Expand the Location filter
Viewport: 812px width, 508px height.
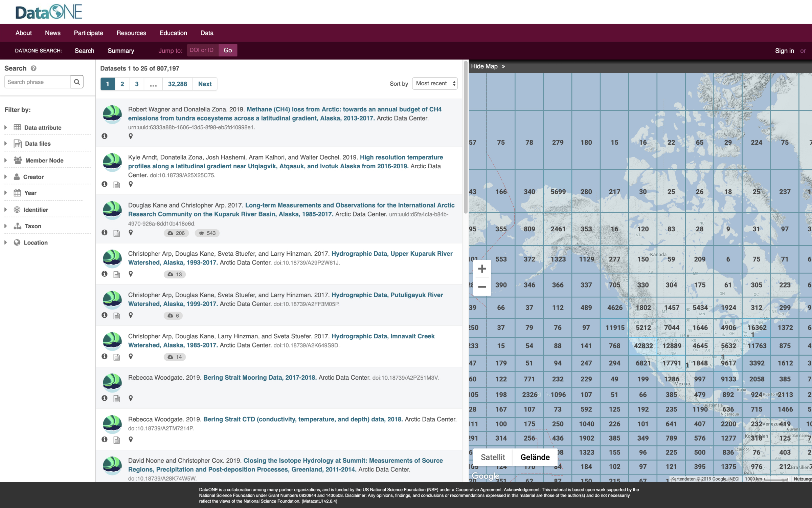(x=36, y=242)
